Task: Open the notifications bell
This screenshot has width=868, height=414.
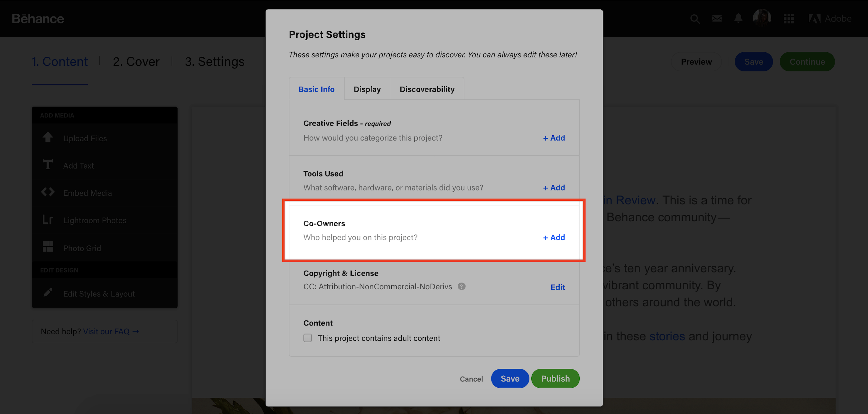Action: (738, 18)
